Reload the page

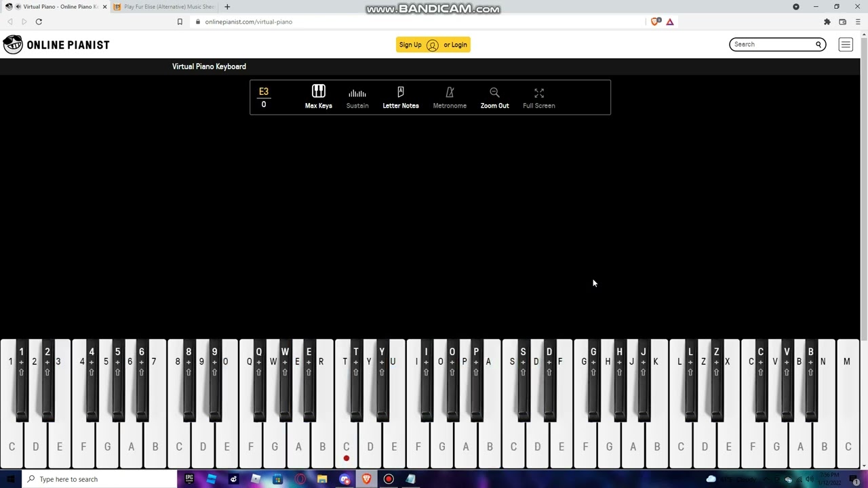(x=39, y=22)
